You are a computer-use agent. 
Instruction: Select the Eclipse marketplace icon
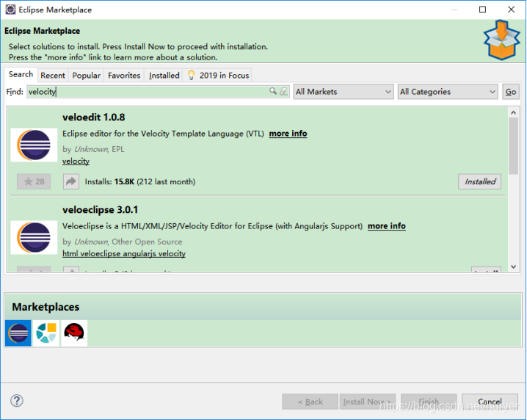[x=18, y=333]
